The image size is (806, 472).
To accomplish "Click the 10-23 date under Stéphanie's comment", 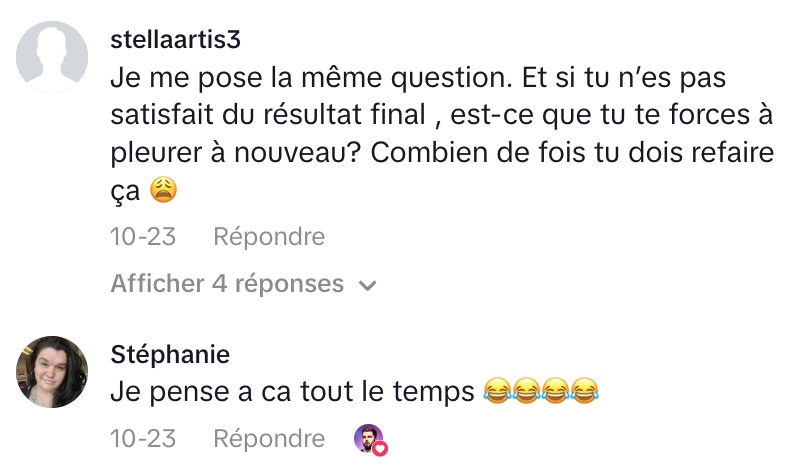I will [x=143, y=439].
